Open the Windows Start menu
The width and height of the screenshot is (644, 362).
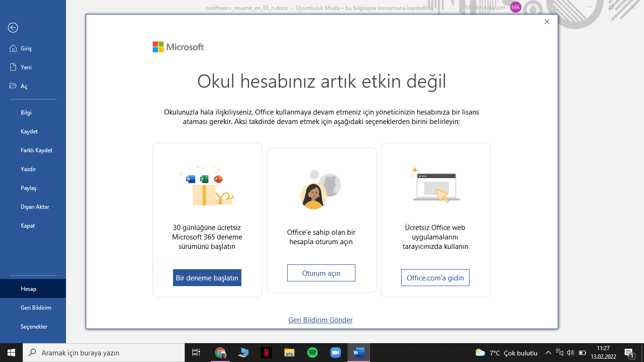click(x=11, y=353)
